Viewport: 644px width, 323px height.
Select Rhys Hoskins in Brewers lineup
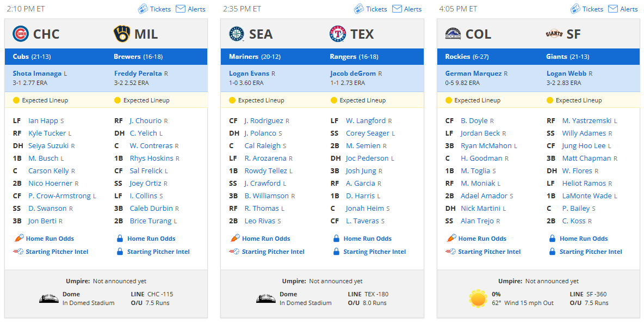click(x=152, y=159)
